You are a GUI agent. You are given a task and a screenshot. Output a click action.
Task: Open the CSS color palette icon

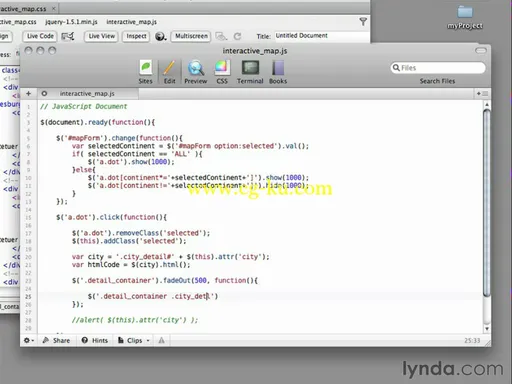(x=222, y=68)
